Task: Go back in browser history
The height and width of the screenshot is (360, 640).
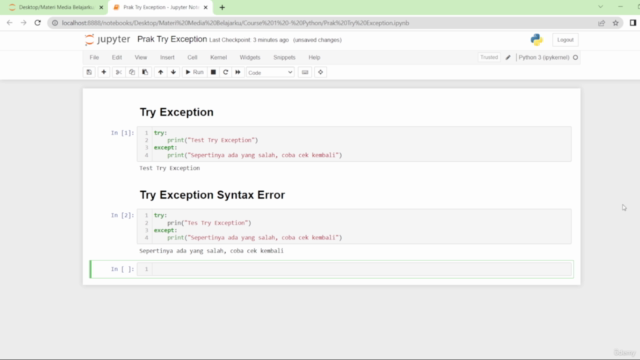Action: [9, 23]
